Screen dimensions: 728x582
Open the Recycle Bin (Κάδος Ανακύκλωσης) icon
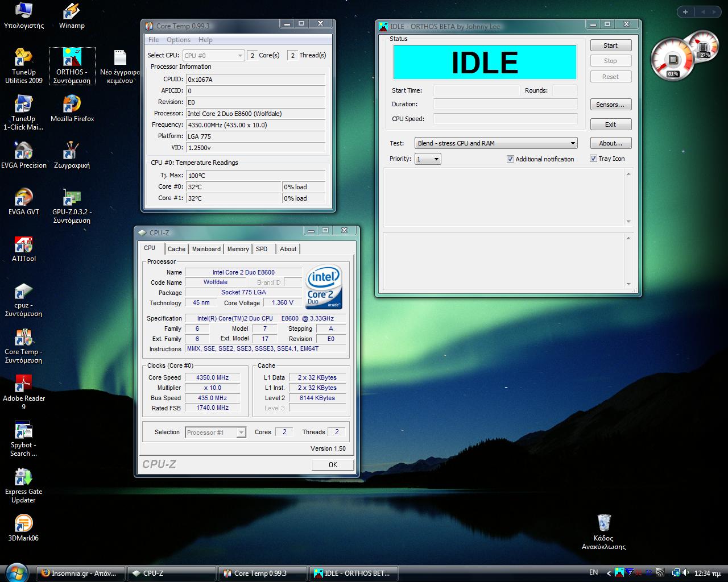point(603,532)
